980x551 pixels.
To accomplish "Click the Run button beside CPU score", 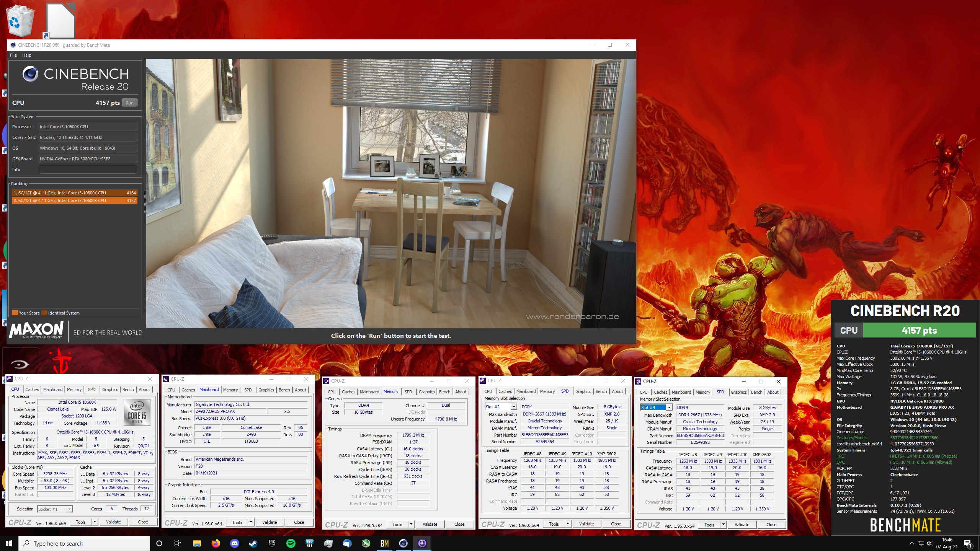I will (x=130, y=103).
